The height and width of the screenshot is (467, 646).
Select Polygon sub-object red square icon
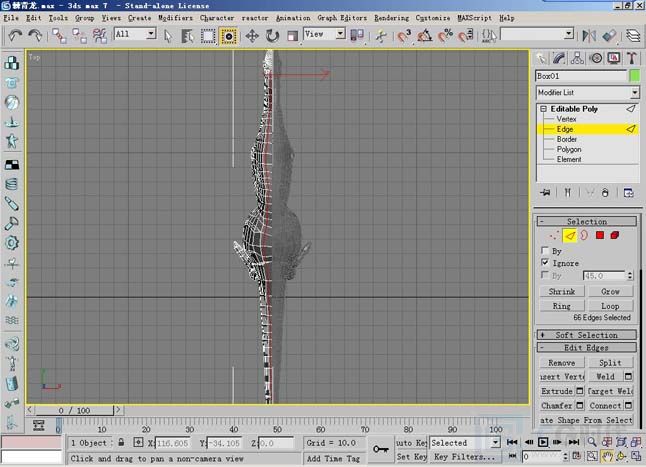pos(600,236)
